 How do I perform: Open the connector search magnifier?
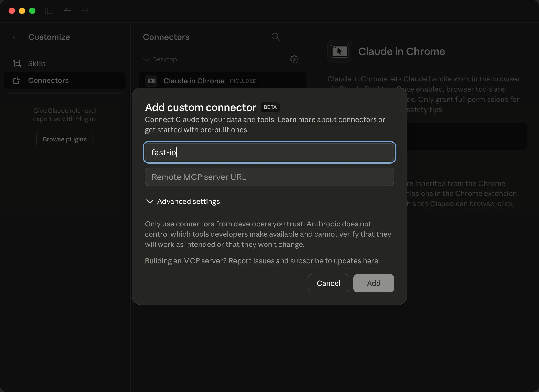[x=275, y=37]
